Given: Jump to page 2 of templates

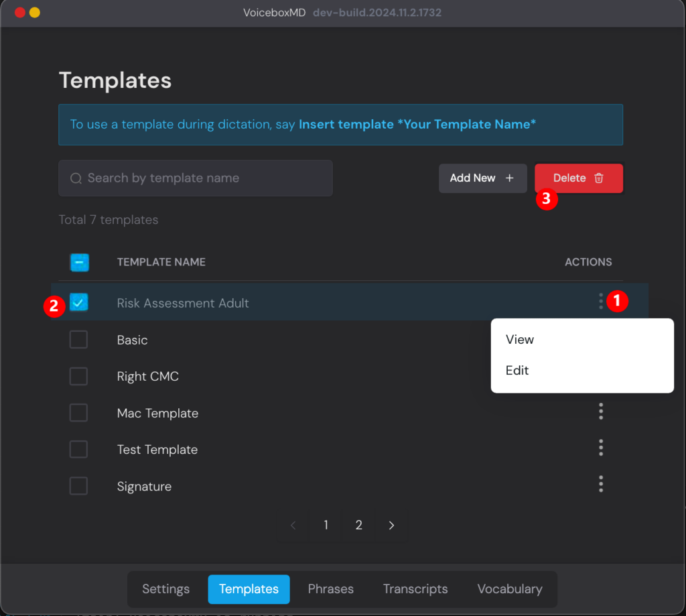Looking at the screenshot, I should [x=359, y=526].
